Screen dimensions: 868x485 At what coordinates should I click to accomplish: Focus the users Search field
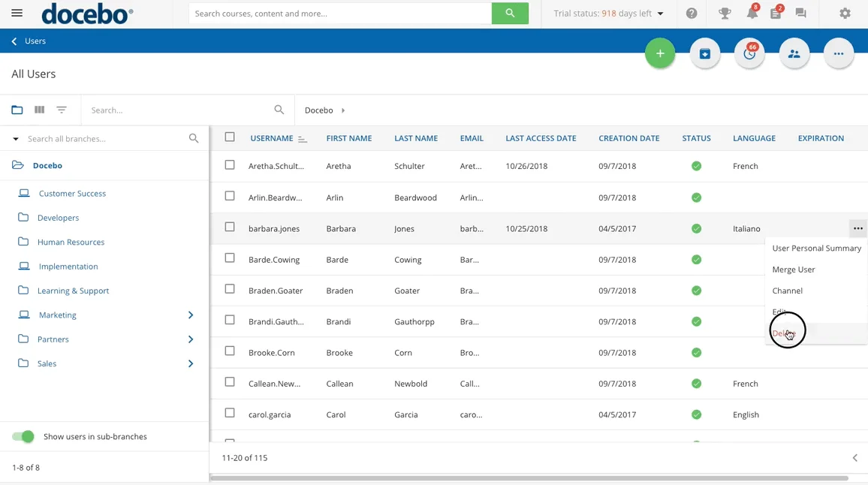coord(180,110)
